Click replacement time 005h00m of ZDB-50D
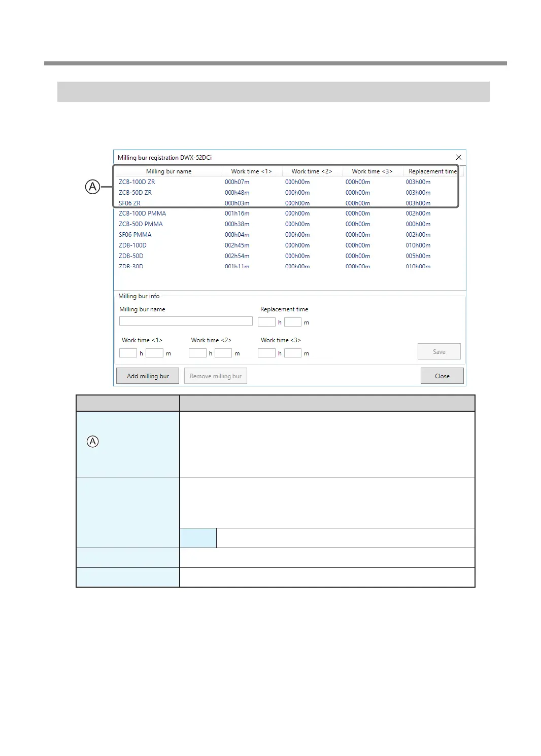This screenshot has height=756, width=541. pyautogui.click(x=418, y=256)
